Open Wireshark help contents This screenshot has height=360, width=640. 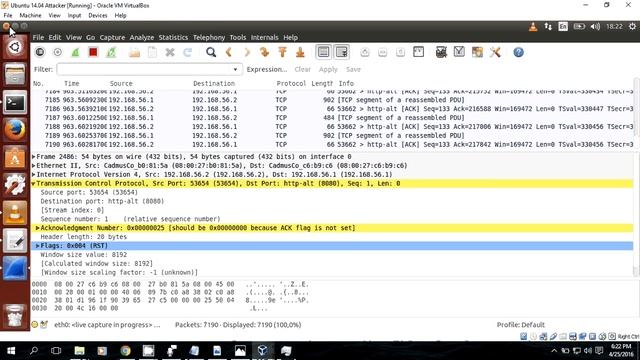click(x=518, y=52)
